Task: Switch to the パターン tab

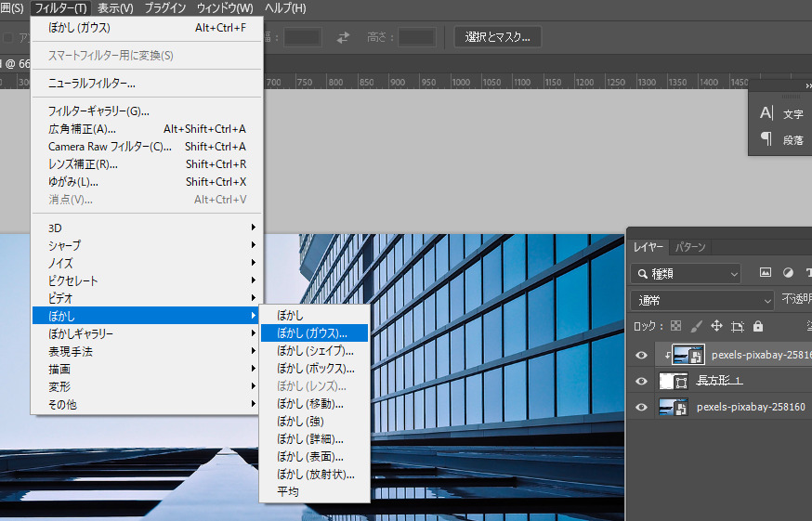Action: 689,247
